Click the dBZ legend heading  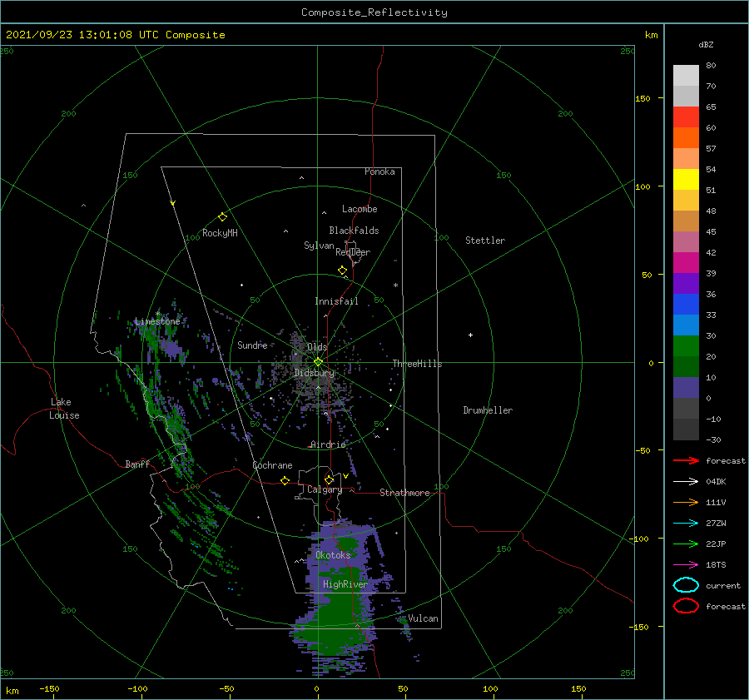point(706,44)
